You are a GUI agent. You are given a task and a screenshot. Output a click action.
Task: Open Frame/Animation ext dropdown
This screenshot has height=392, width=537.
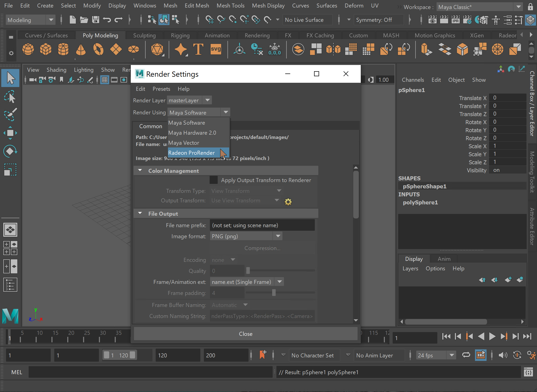(x=247, y=282)
